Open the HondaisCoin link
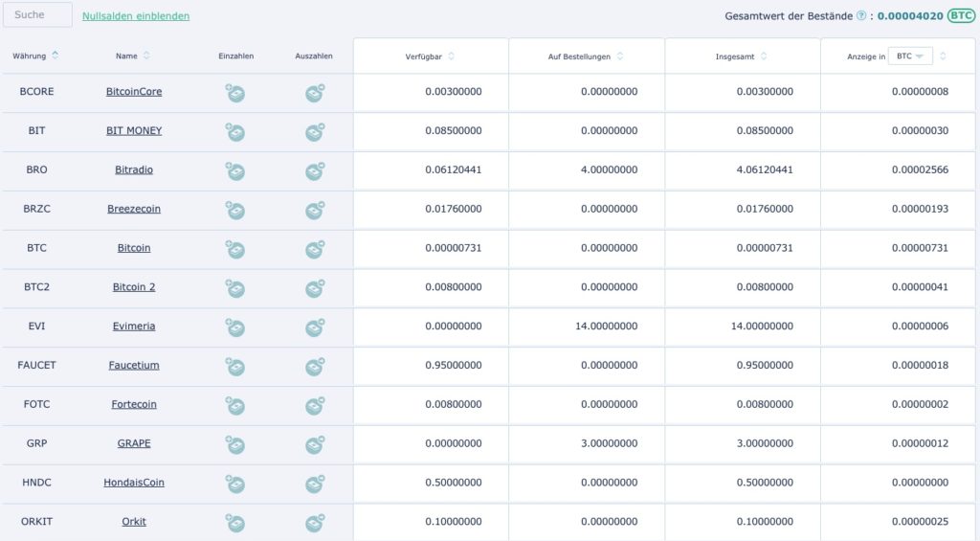The height and width of the screenshot is (541, 980). click(134, 483)
